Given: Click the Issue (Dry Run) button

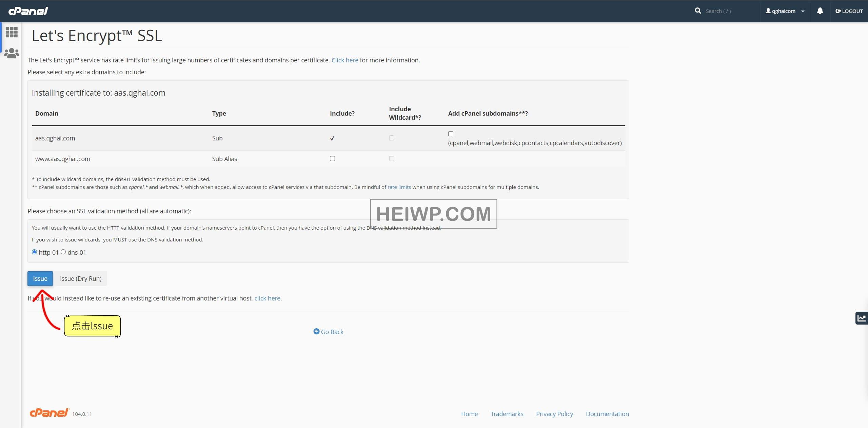Looking at the screenshot, I should [x=81, y=278].
